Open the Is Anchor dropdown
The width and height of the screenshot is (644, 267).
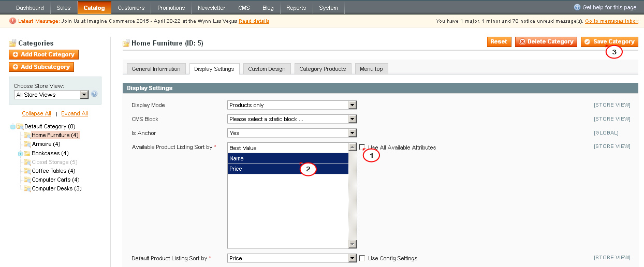[x=292, y=133]
